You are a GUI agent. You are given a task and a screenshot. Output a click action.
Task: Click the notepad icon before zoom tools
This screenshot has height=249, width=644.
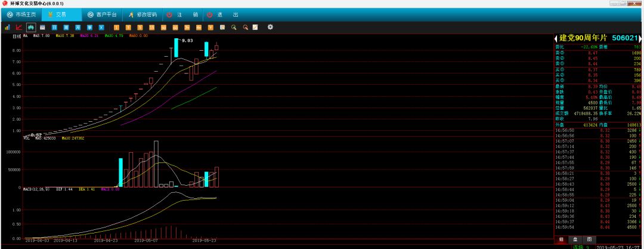coord(222,27)
